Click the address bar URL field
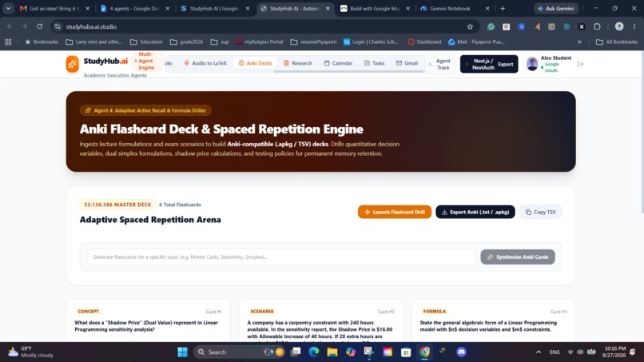This screenshot has height=362, width=644. 263,26
